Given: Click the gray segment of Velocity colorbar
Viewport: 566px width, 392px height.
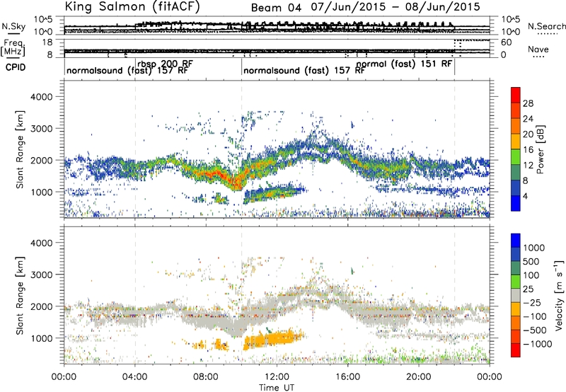Looking at the screenshot, I should pyautogui.click(x=516, y=296).
